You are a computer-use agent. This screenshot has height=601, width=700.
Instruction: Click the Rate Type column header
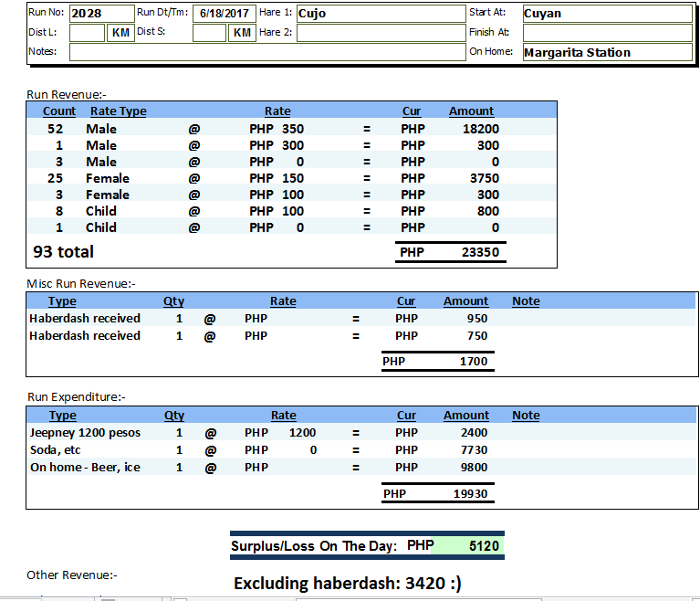(x=118, y=111)
